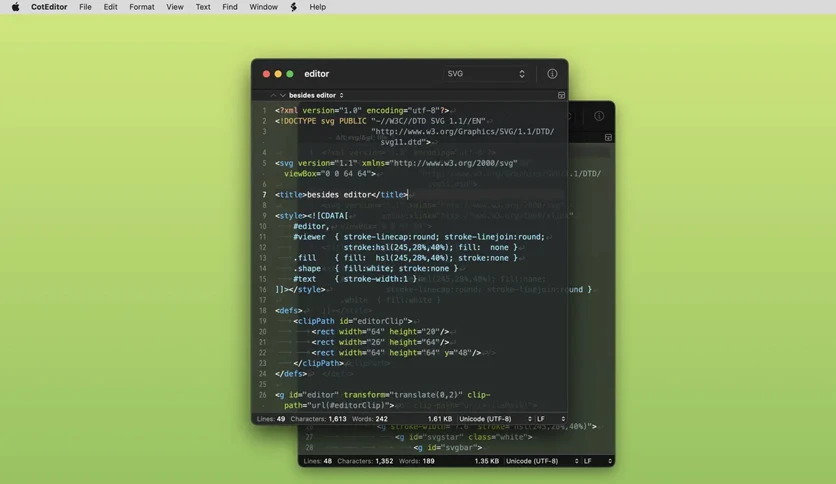Open the File menu
836x484 pixels.
click(x=85, y=7)
